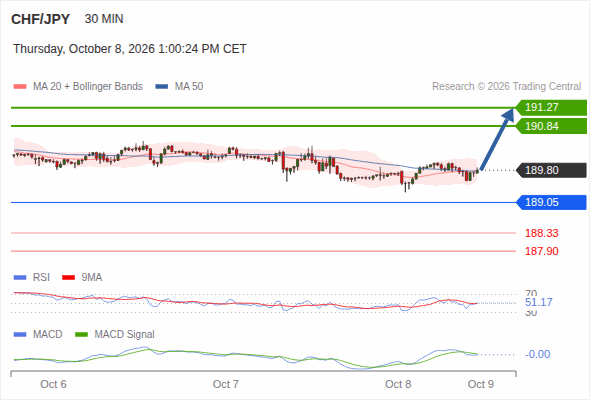The height and width of the screenshot is (400, 590).
Task: Click the 9MA legend label
Action: 92,277
